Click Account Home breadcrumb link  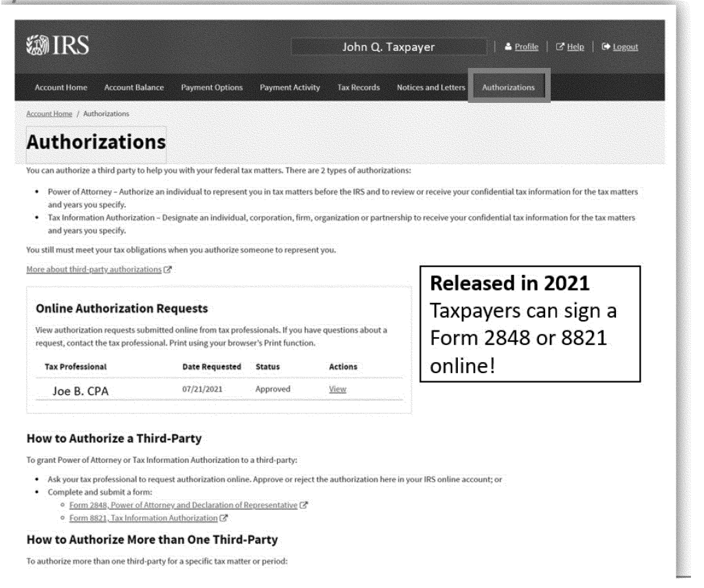(x=49, y=114)
